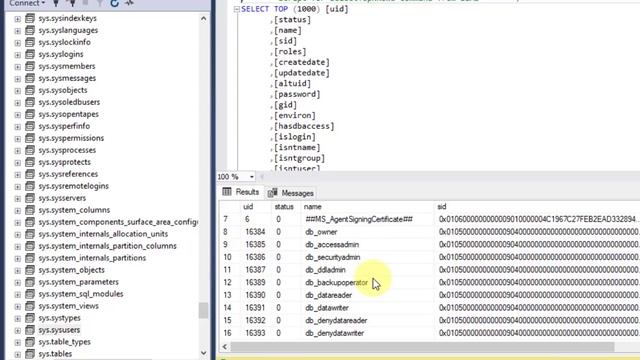The image size is (640, 360).
Task: Click the view icon beside sys.syslanguages
Action: pos(30,30)
